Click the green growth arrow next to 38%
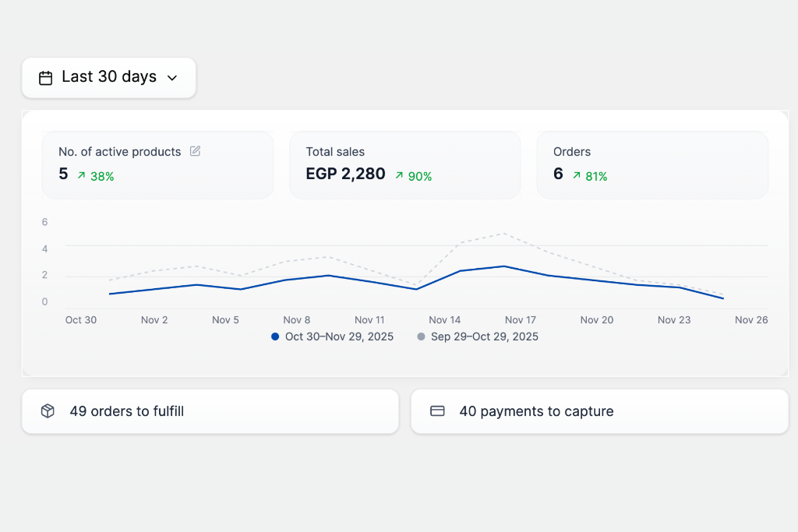The image size is (798, 532). tap(80, 175)
